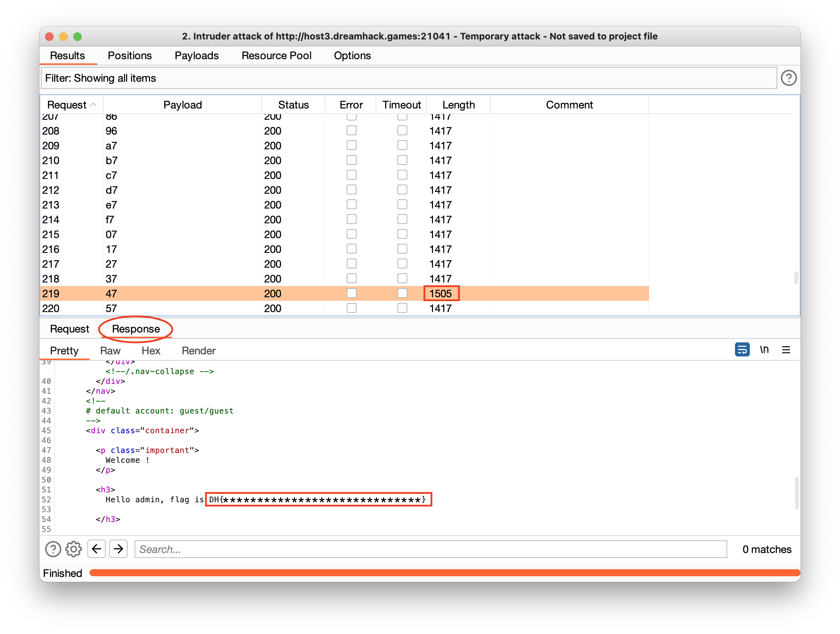
Task: Open the Raw response view tab
Action: [x=110, y=350]
